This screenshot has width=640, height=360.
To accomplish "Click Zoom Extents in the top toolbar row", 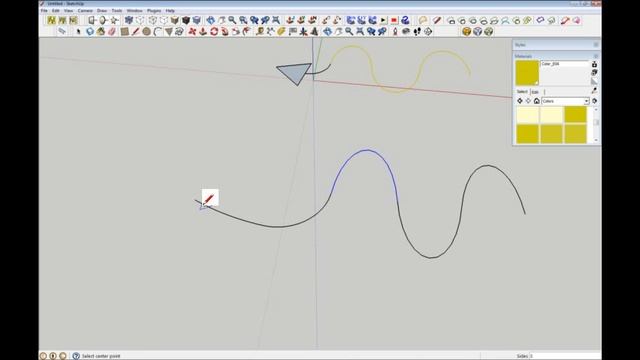I will [x=276, y=20].
